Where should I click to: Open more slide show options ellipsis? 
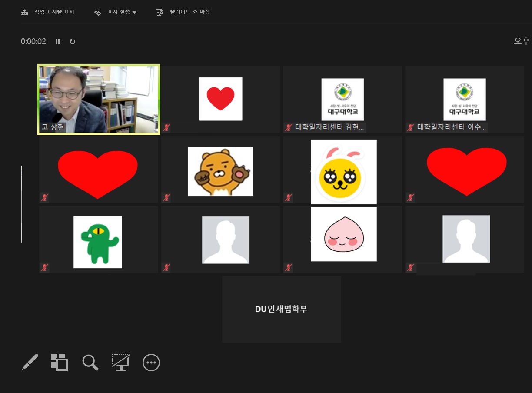coord(151,362)
